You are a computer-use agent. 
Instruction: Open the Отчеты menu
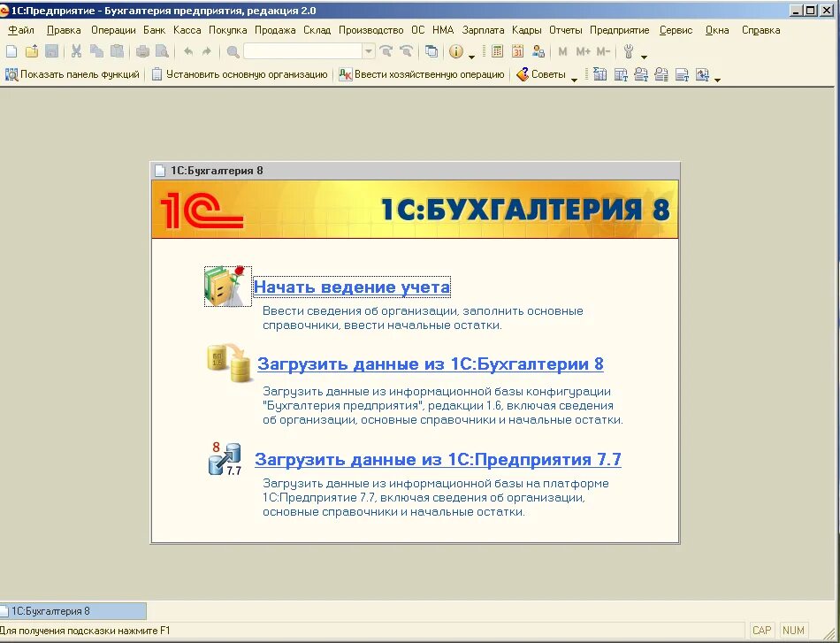coord(565,30)
